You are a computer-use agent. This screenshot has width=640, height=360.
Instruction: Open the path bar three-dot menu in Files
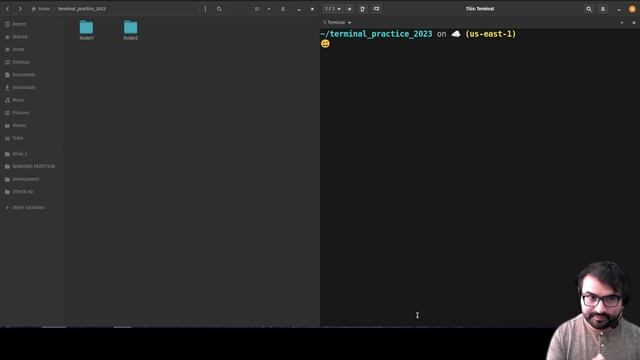click(205, 9)
